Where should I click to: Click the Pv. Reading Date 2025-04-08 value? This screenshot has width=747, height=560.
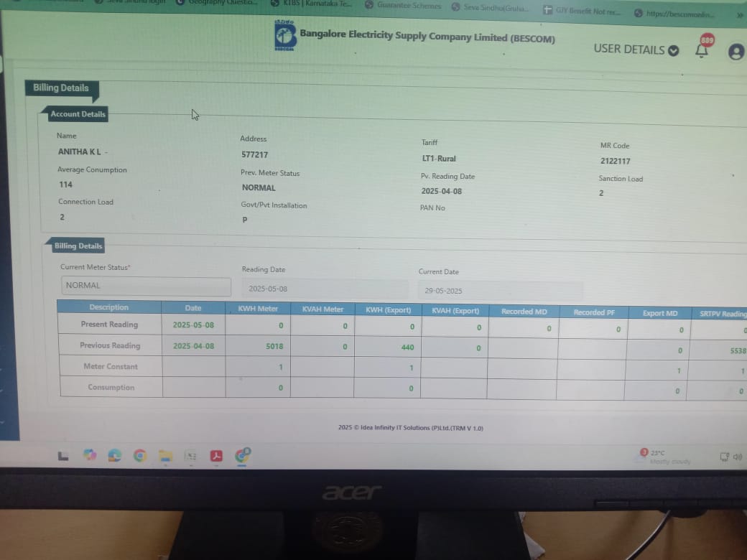coord(441,191)
